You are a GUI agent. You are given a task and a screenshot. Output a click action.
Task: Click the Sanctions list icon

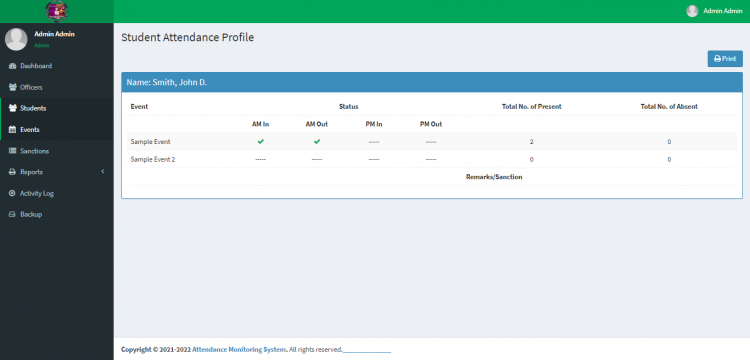(13, 151)
